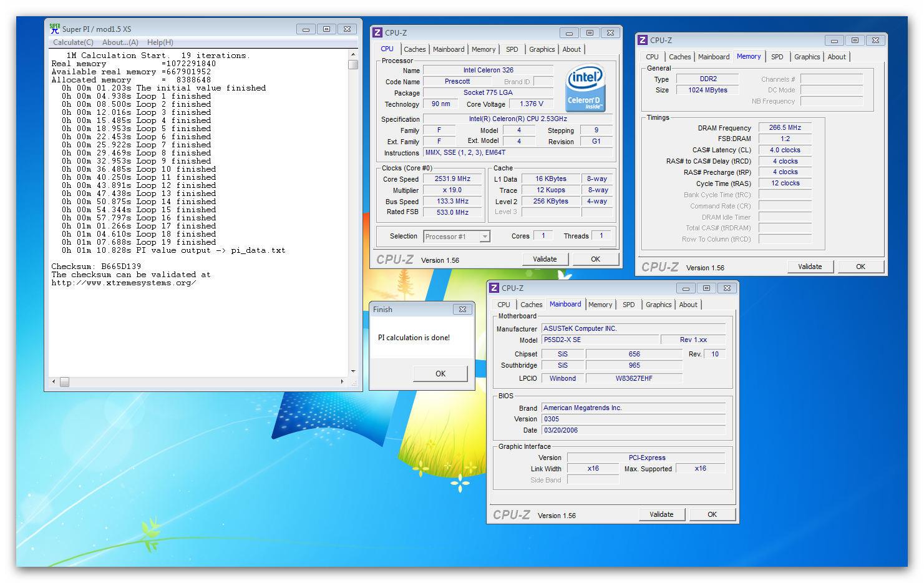The height and width of the screenshot is (583, 924).
Task: Close the Finish dialog with its X
Action: 462,309
